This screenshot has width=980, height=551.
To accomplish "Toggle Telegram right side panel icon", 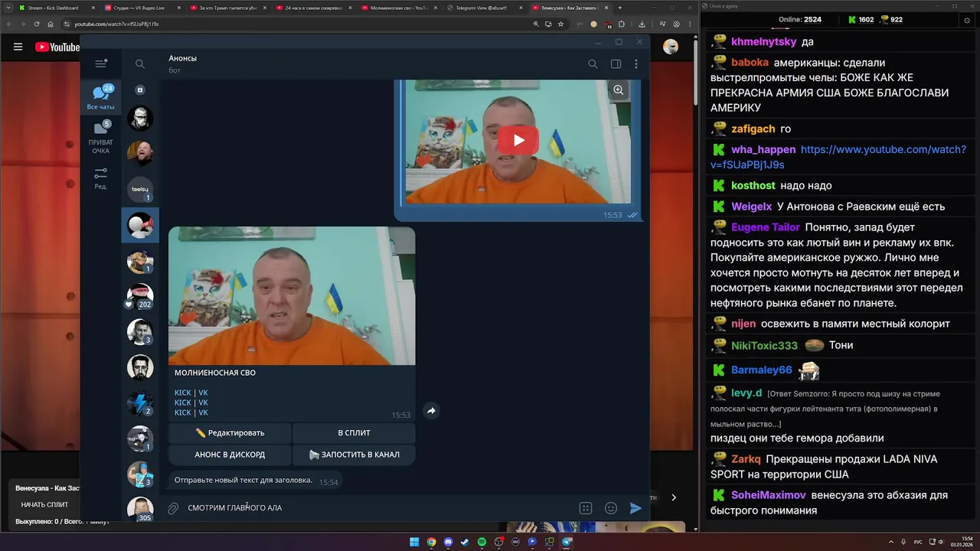I will 616,64.
